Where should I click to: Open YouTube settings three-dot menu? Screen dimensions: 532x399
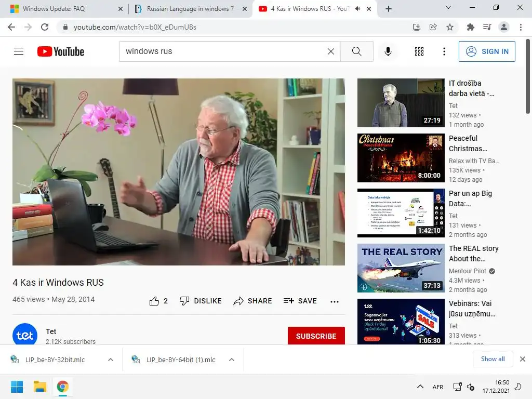coord(444,51)
